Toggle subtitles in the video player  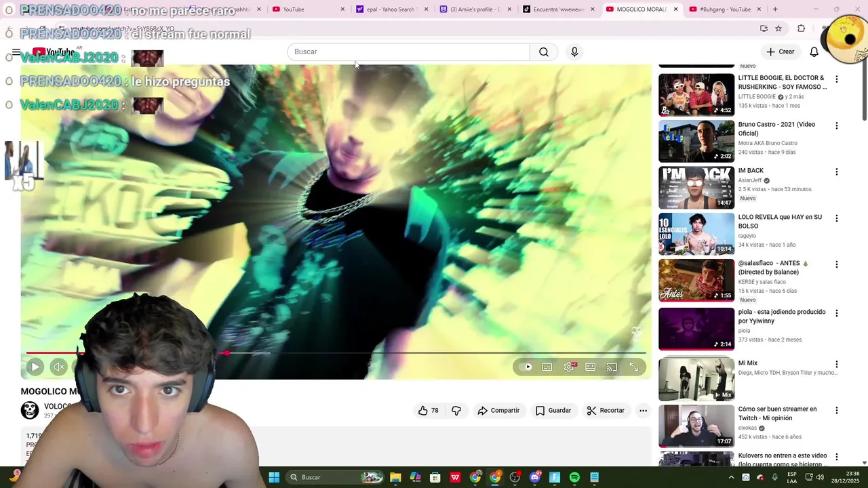(547, 367)
